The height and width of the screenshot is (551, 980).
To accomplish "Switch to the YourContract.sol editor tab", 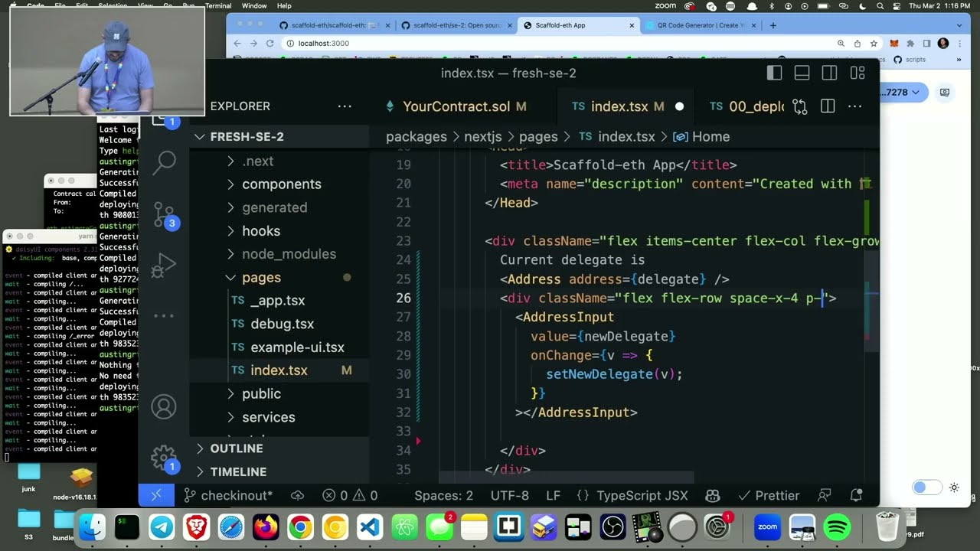I will point(457,106).
